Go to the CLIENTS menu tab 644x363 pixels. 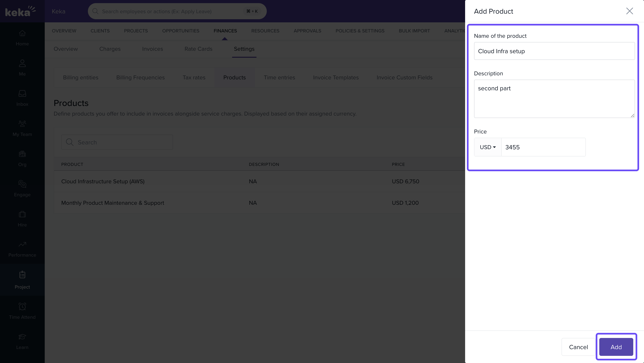point(100,31)
